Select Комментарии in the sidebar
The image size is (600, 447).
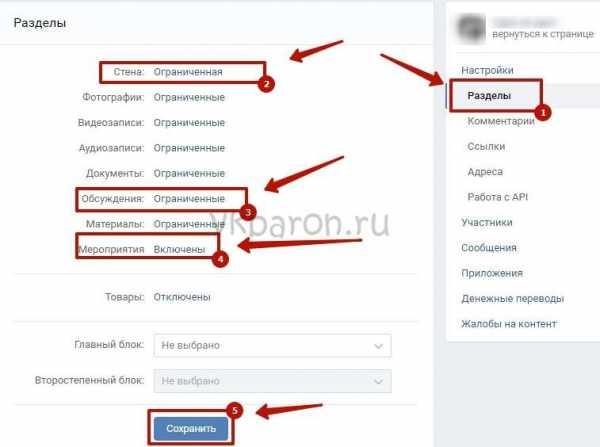click(501, 121)
